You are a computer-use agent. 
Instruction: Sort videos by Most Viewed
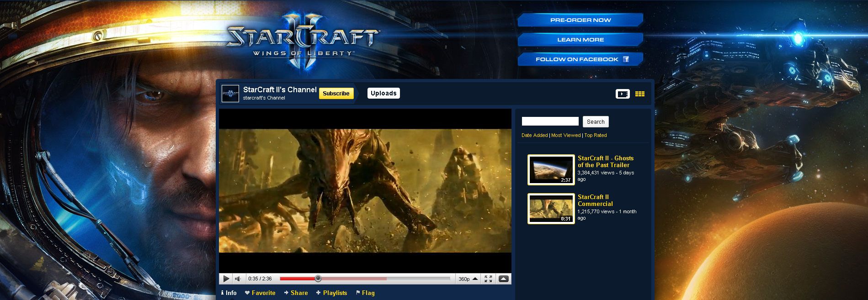[x=566, y=135]
